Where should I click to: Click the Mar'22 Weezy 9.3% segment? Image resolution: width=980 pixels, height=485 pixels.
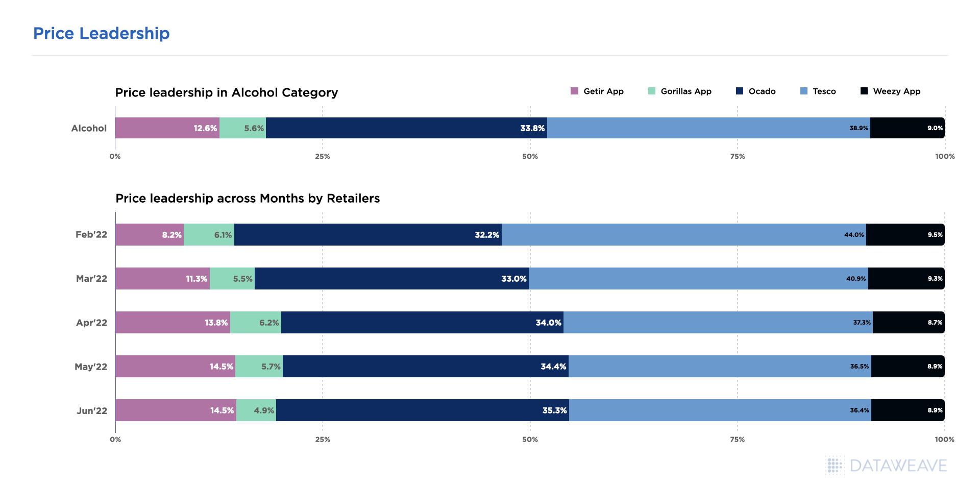point(906,279)
